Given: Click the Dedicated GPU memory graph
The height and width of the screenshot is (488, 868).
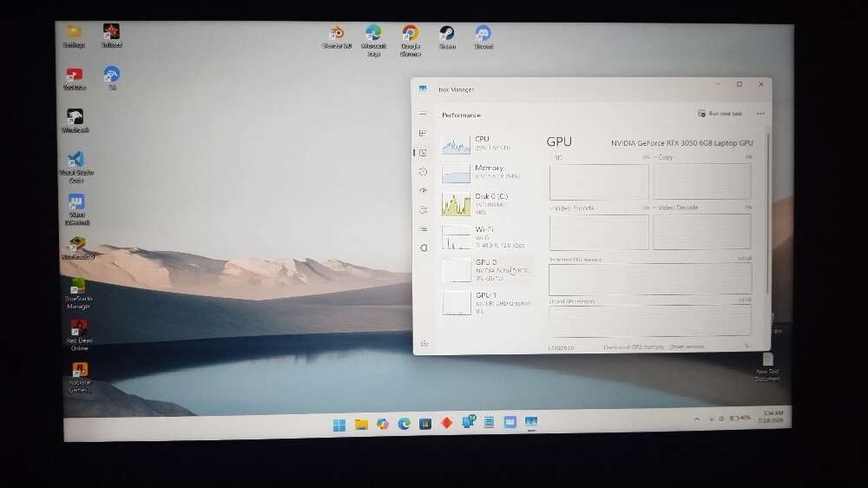Looking at the screenshot, I should pos(650,279).
